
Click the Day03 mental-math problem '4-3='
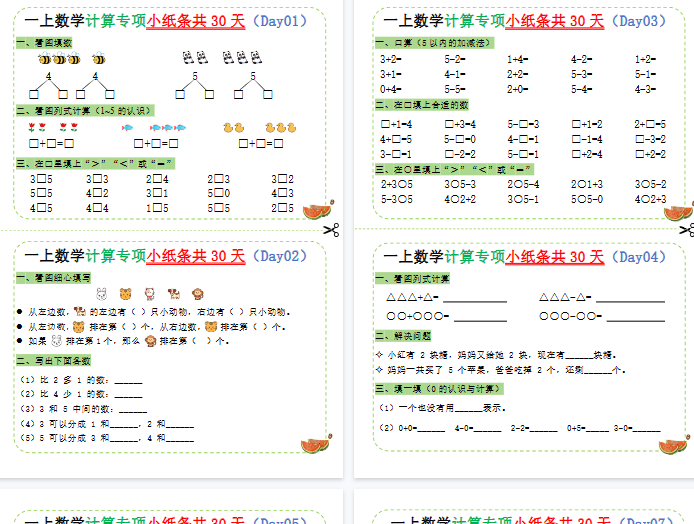tap(645, 89)
